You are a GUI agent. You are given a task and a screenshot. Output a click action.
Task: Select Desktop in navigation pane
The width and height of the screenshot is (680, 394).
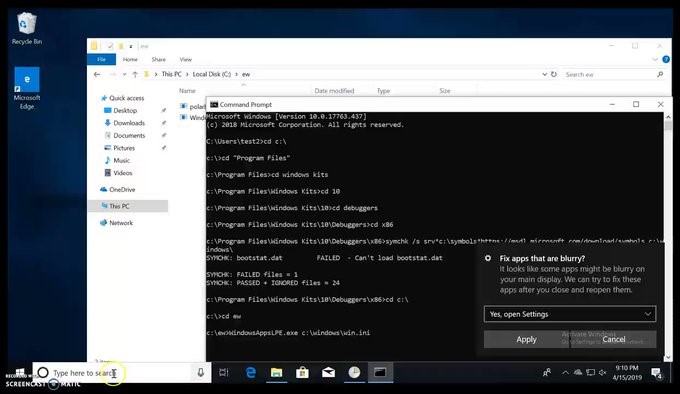(x=125, y=111)
